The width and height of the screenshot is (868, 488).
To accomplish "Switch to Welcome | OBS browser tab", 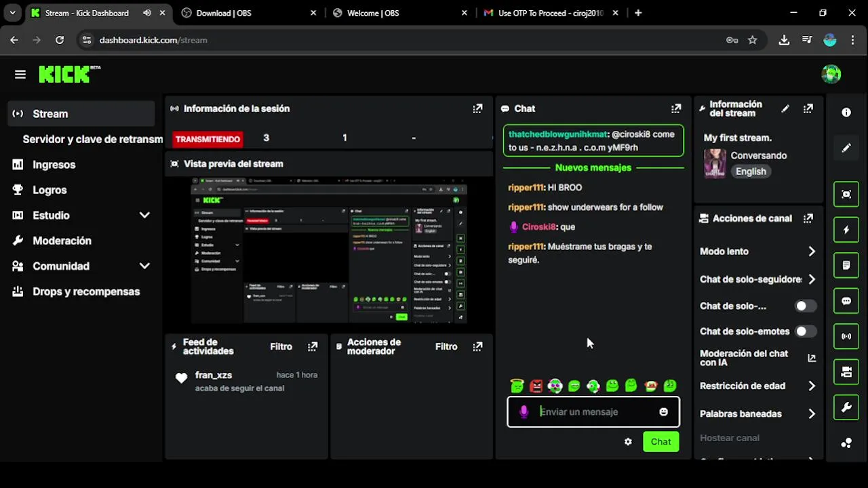I will (x=399, y=13).
